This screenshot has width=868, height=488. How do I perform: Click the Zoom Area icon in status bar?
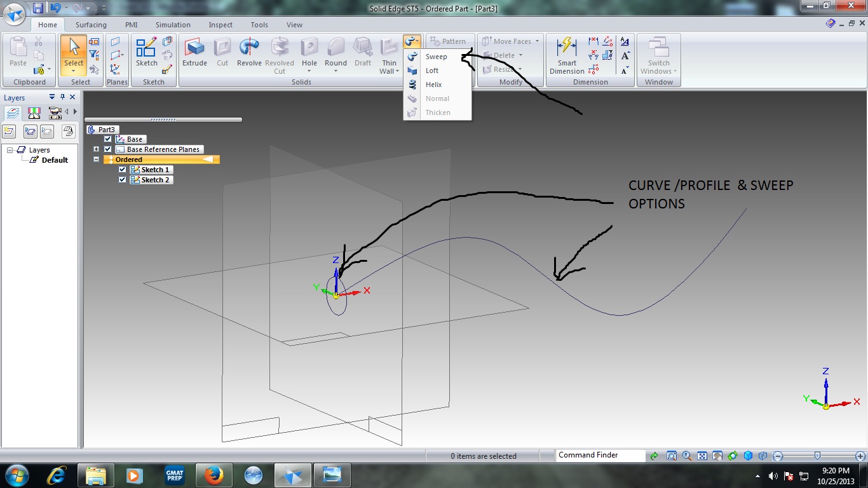(x=672, y=456)
